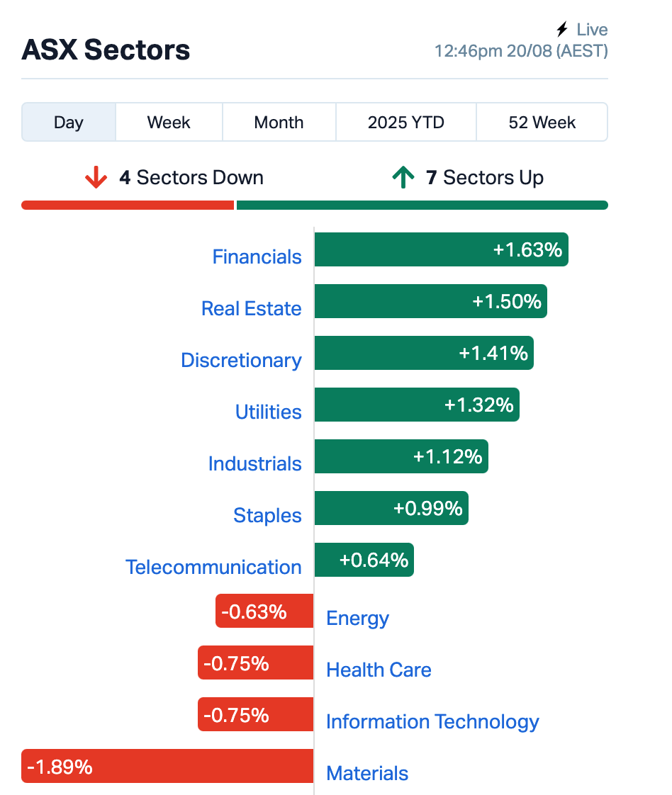672x795 pixels.
Task: Click the Live lightning bolt icon
Action: tap(561, 30)
